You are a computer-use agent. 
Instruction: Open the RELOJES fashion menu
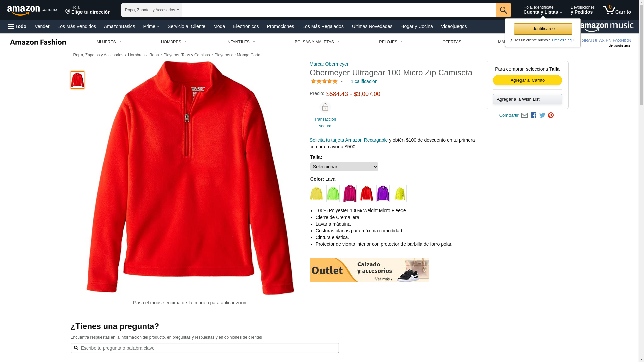click(x=391, y=42)
